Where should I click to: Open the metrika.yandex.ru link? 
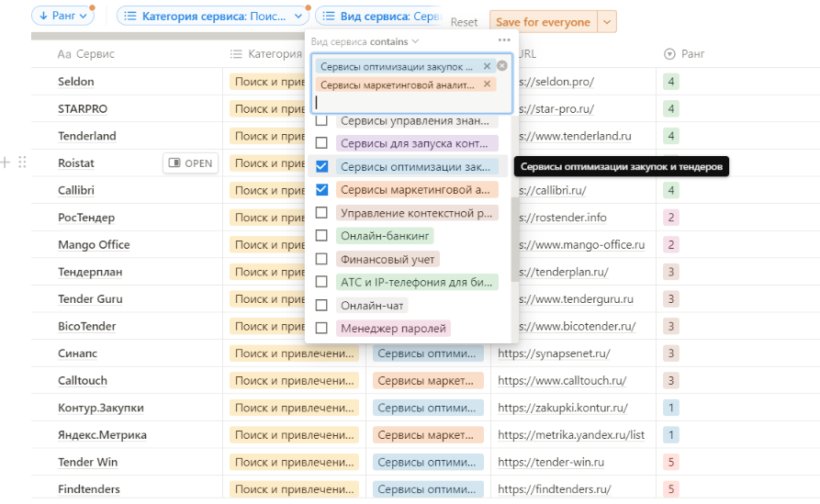571,435
